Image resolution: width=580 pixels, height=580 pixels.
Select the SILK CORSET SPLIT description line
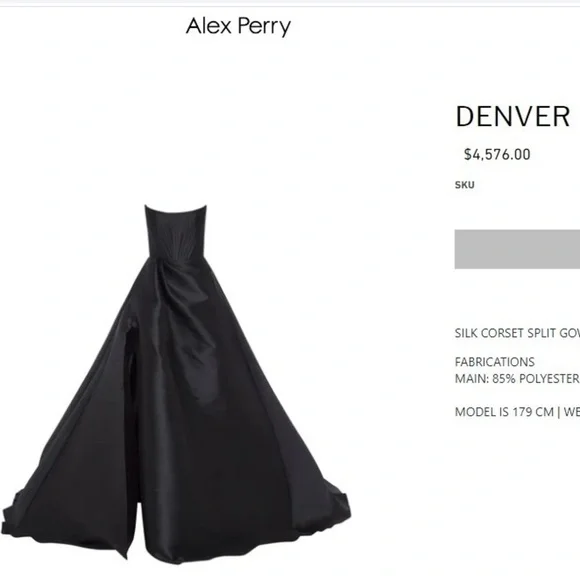pos(517,333)
